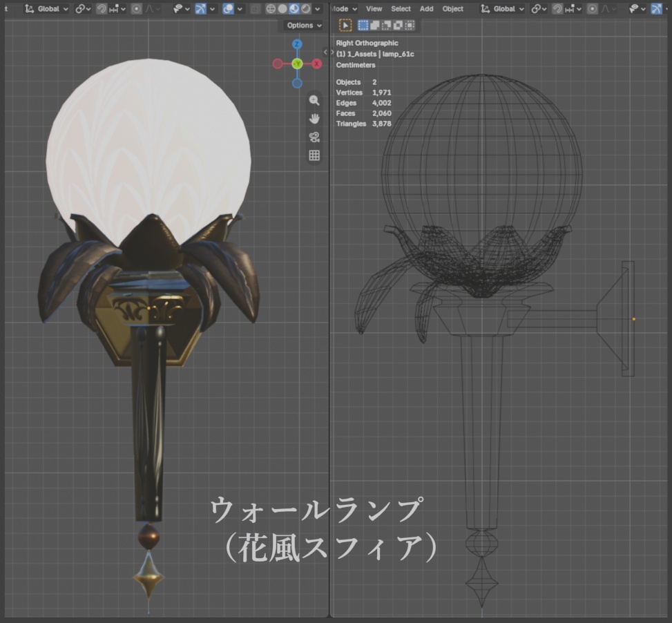Viewport: 672px width, 623px height.
Task: Open shading options dropdown arrow
Action: click(x=317, y=8)
